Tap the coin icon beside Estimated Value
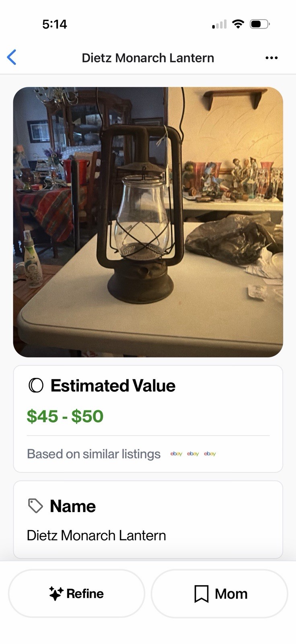 pyautogui.click(x=36, y=386)
